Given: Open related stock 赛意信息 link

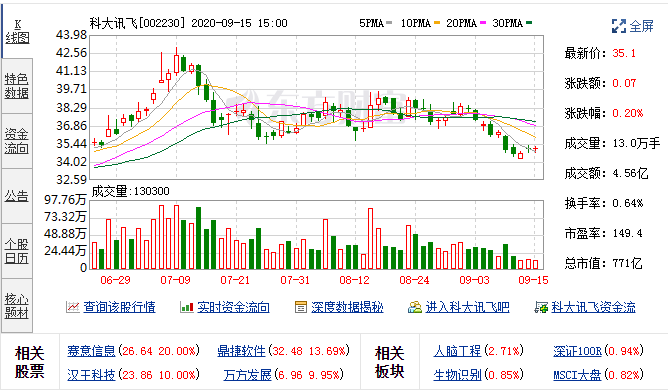Looking at the screenshot, I should pyautogui.click(x=91, y=351).
